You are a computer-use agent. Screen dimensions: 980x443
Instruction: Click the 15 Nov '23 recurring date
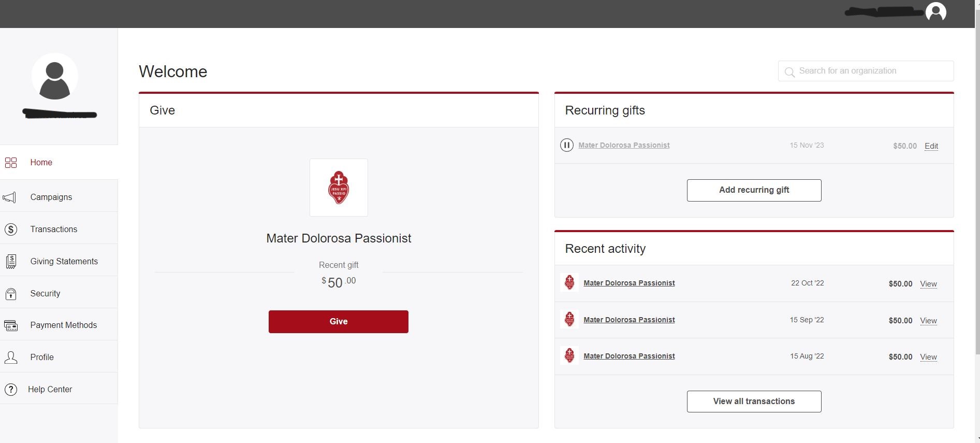click(x=807, y=145)
